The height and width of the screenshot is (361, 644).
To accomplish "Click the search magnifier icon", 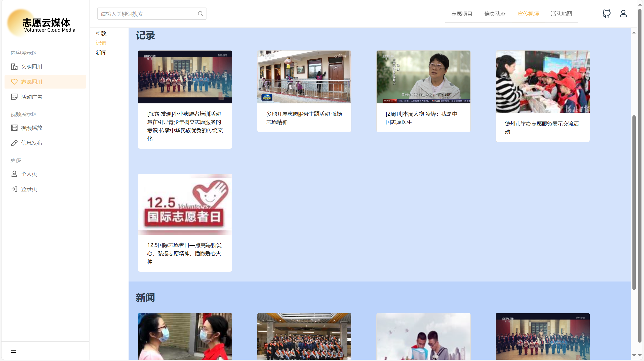I will (200, 14).
